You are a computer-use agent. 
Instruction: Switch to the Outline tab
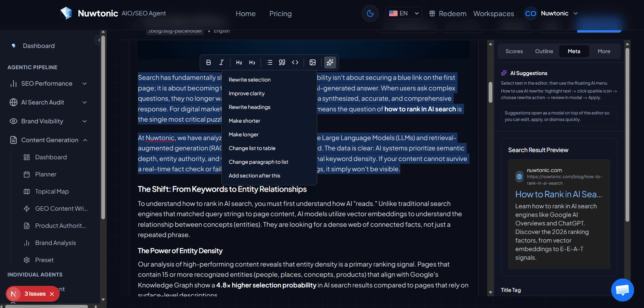[544, 51]
